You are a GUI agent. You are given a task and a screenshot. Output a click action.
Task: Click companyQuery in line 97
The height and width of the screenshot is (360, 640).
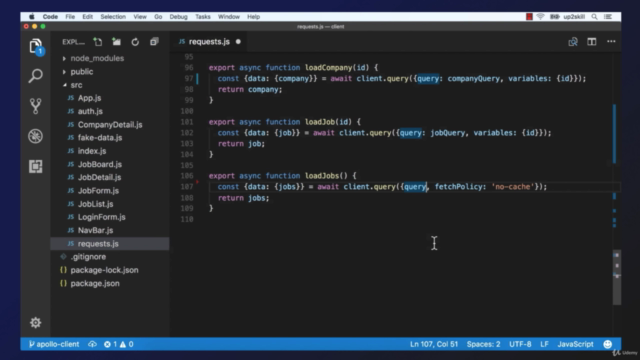click(473, 78)
